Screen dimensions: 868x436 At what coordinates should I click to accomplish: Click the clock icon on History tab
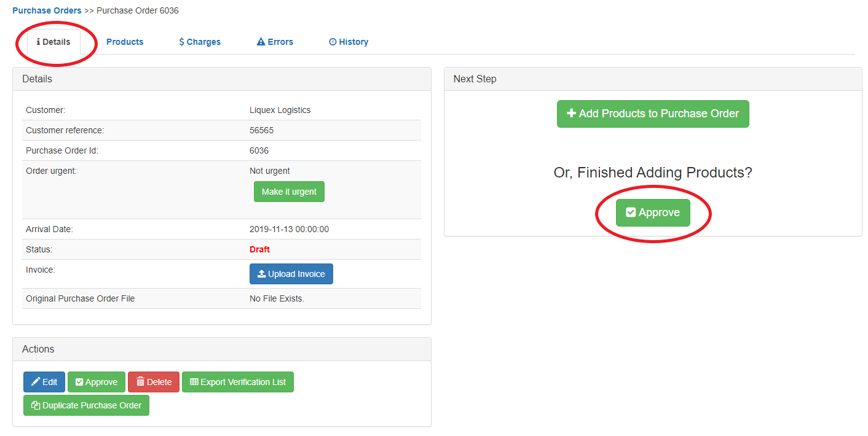333,42
